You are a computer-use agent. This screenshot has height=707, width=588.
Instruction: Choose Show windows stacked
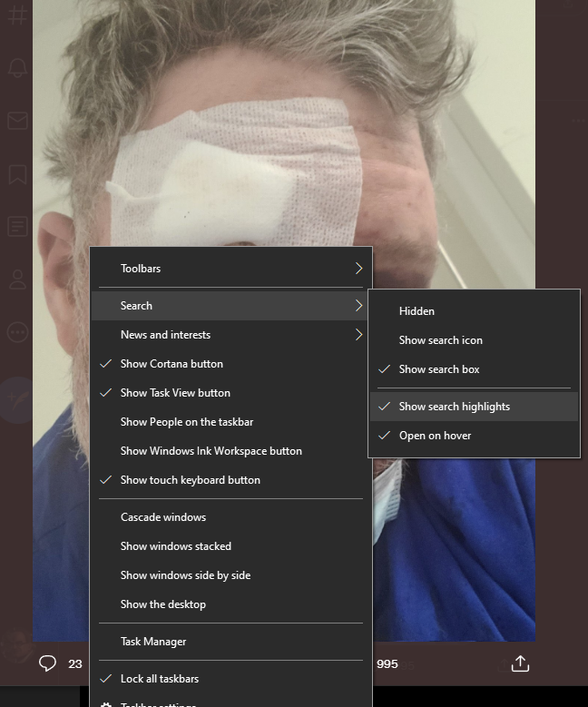pyautogui.click(x=230, y=546)
